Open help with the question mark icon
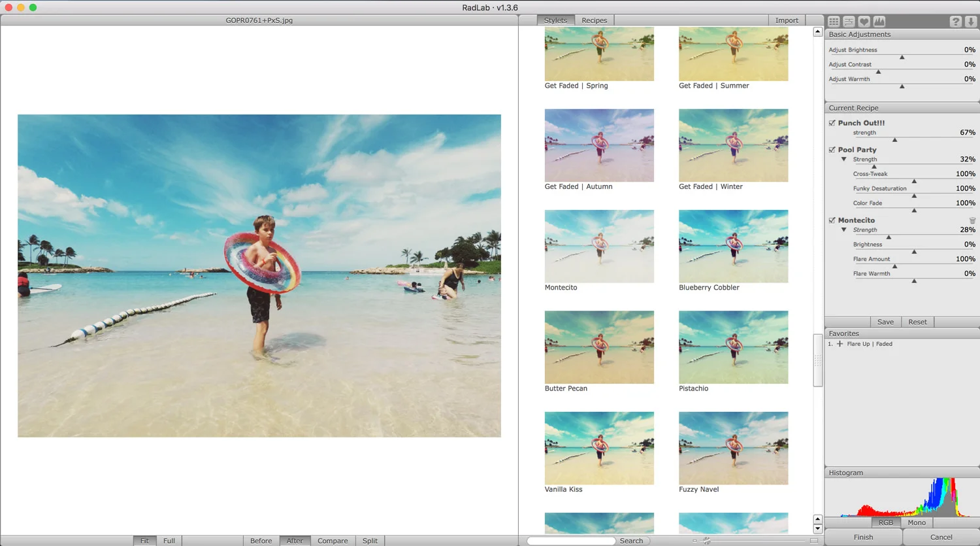The height and width of the screenshot is (546, 980). click(x=956, y=22)
